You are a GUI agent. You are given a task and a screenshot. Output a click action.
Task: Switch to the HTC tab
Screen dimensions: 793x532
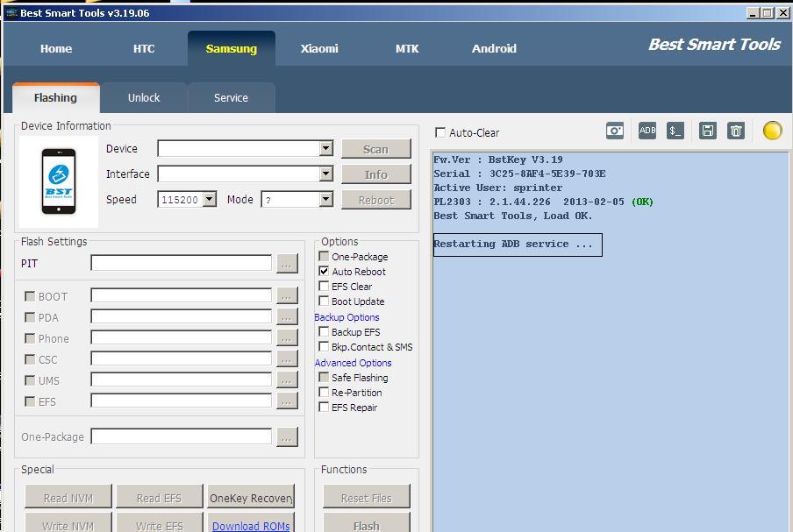point(144,48)
